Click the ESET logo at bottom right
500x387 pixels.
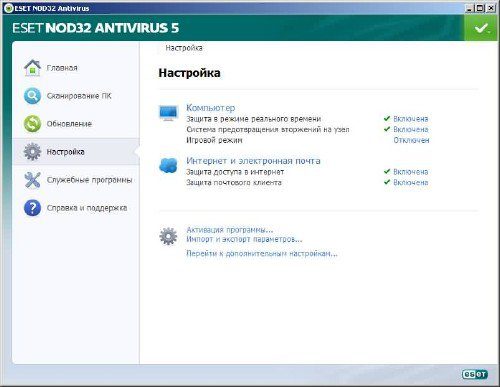coord(475,374)
